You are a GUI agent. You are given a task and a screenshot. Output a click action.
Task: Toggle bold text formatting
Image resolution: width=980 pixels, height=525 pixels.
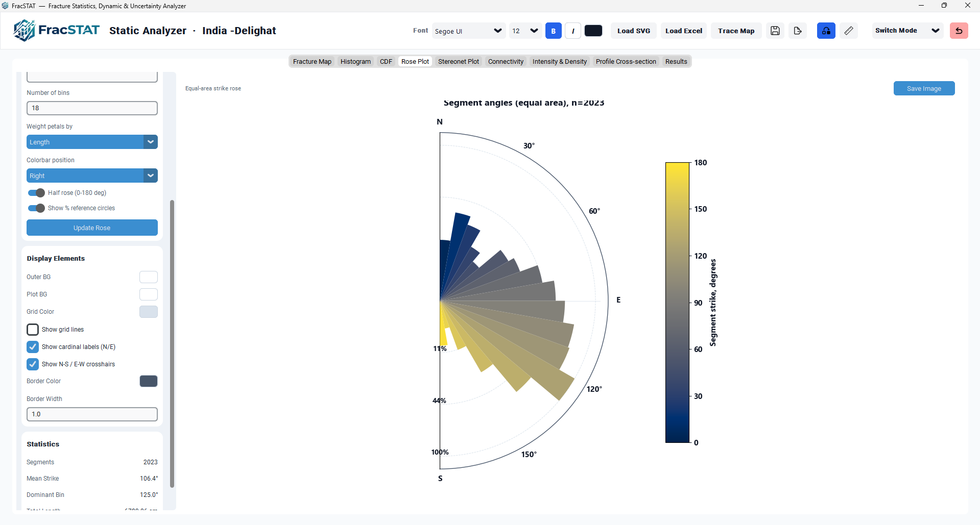pyautogui.click(x=553, y=31)
